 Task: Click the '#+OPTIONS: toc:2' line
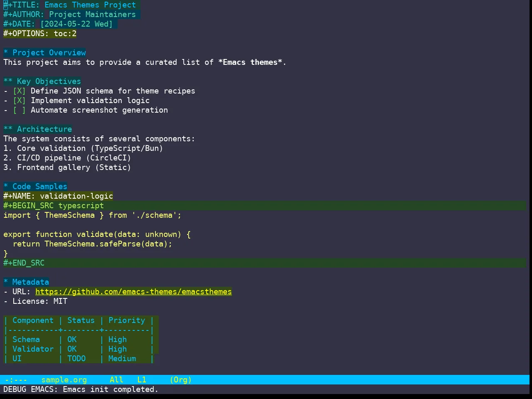click(x=40, y=34)
